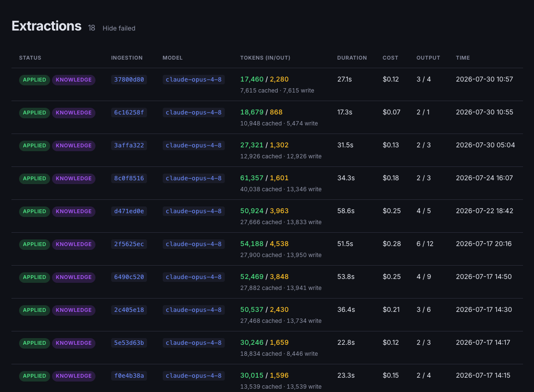The image size is (534, 392).
Task: Click the STATUS column header
Action: tap(30, 58)
